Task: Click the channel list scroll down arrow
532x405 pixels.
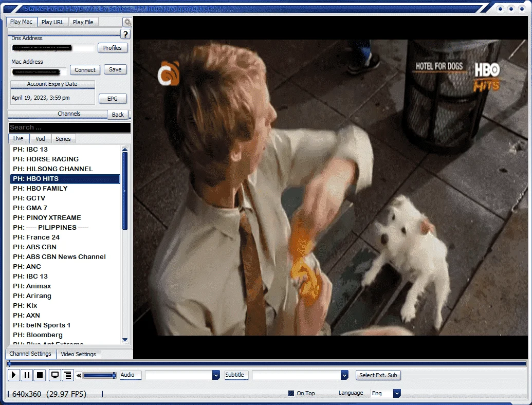Action: coord(125,340)
